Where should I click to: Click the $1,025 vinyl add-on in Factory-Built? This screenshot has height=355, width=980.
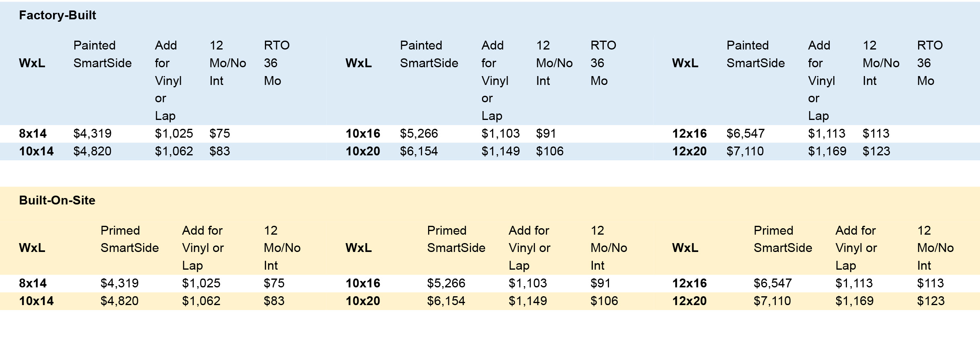[174, 134]
